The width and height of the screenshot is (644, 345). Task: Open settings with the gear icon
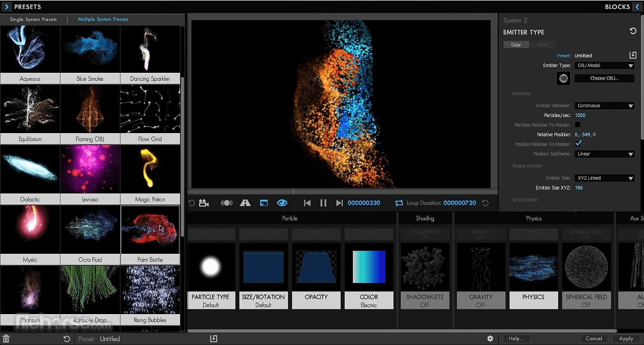click(490, 339)
